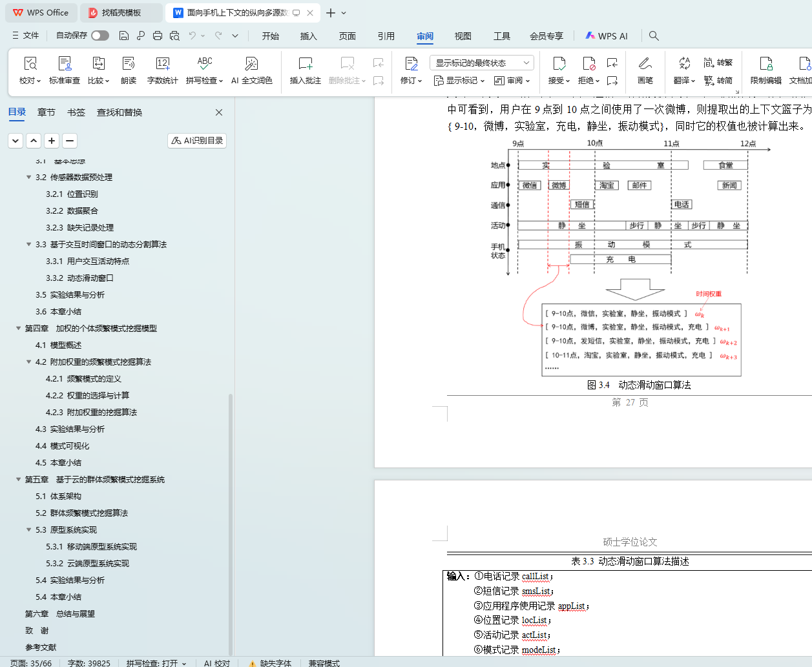Open the WPS AI menu

(606, 36)
